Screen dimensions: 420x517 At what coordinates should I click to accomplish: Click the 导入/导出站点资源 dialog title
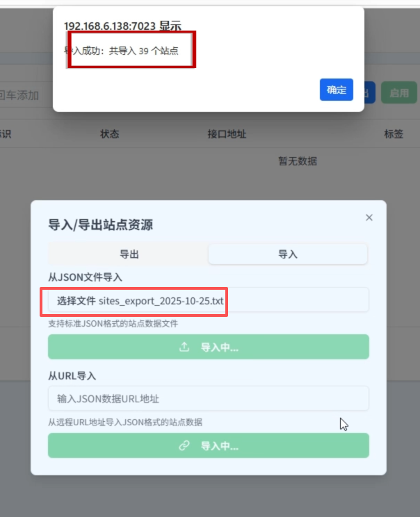[100, 225]
